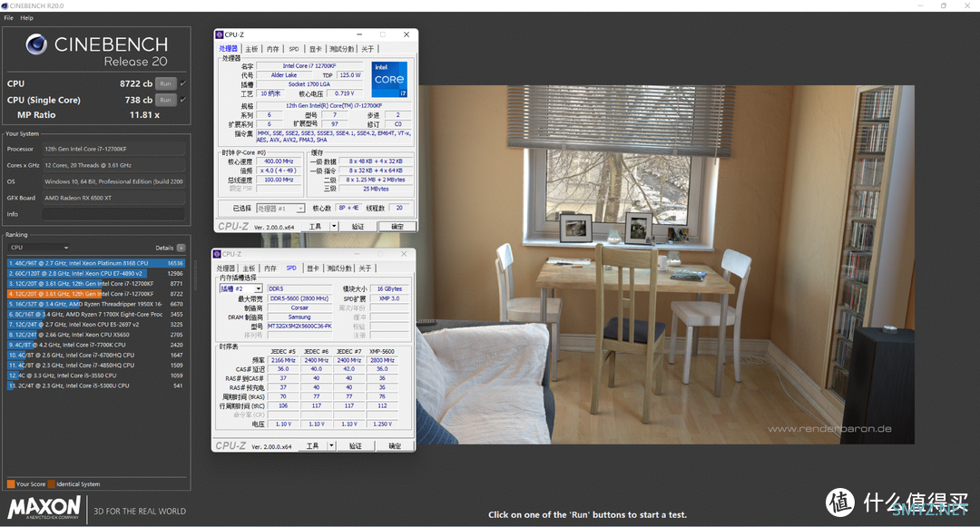The width and height of the screenshot is (980, 527).
Task: Click the Details arrow icon in Ranking
Action: 181,248
